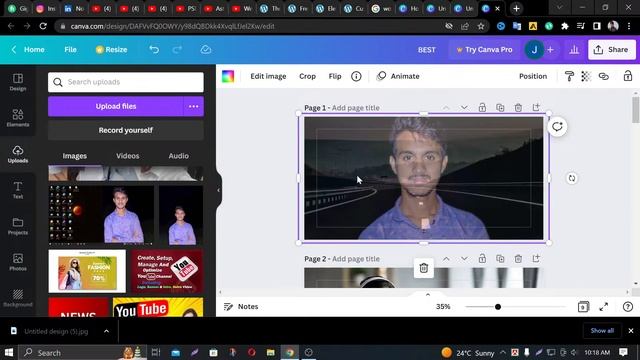The width and height of the screenshot is (640, 360).
Task: Go back to Home
Action: click(x=29, y=50)
